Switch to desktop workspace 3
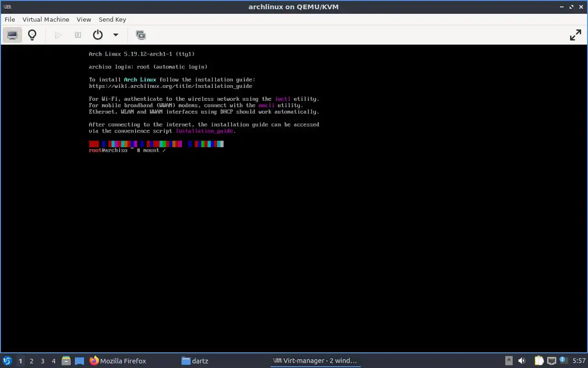The height and width of the screenshot is (368, 588). pyautogui.click(x=43, y=361)
